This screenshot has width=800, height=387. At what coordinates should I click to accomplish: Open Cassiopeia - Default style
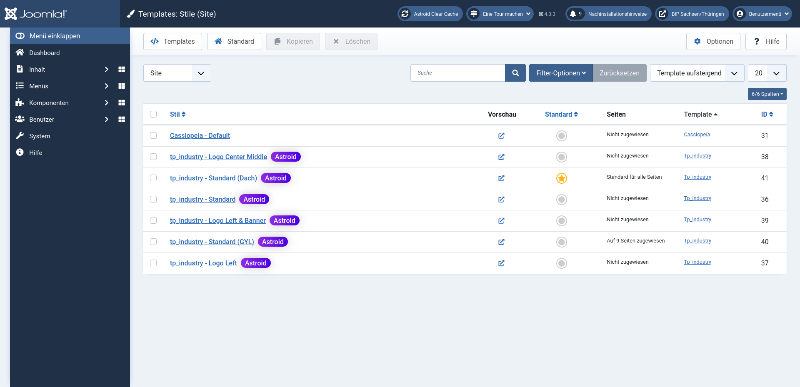click(200, 135)
